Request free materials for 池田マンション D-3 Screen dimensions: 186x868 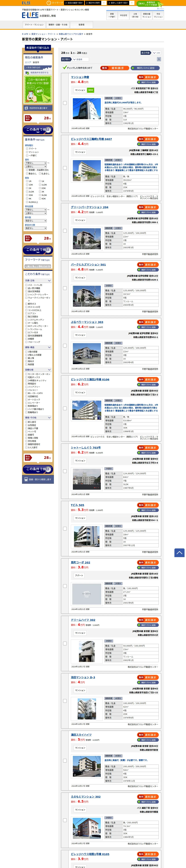(148, 677)
